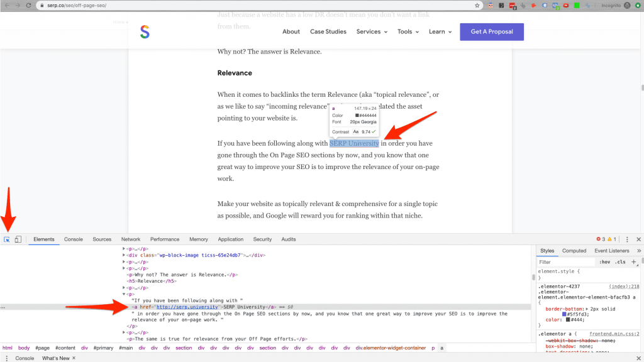Screen dimensions: 644x362
Task: Open the console drawer three-dot menu
Action: (6, 358)
